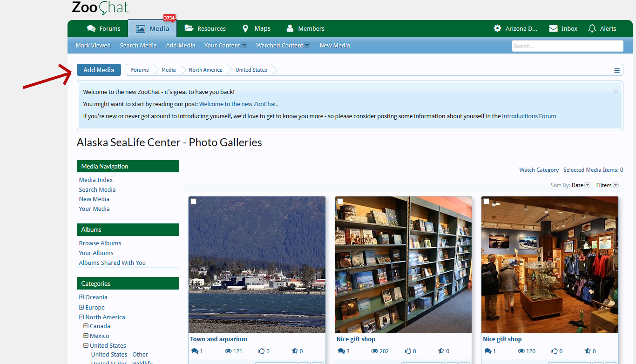Screen dimensions: 636x364
Task: Dismiss the welcome notice with X
Action: pos(616,92)
